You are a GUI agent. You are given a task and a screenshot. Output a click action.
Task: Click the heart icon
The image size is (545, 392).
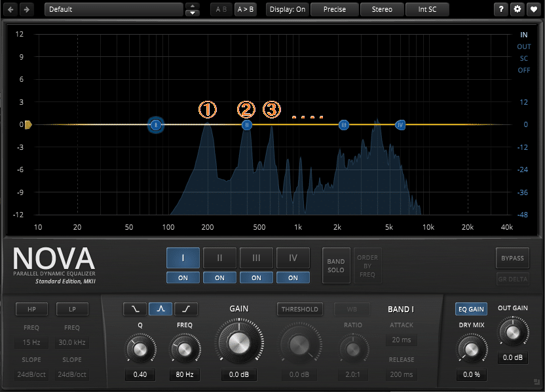pyautogui.click(x=533, y=9)
